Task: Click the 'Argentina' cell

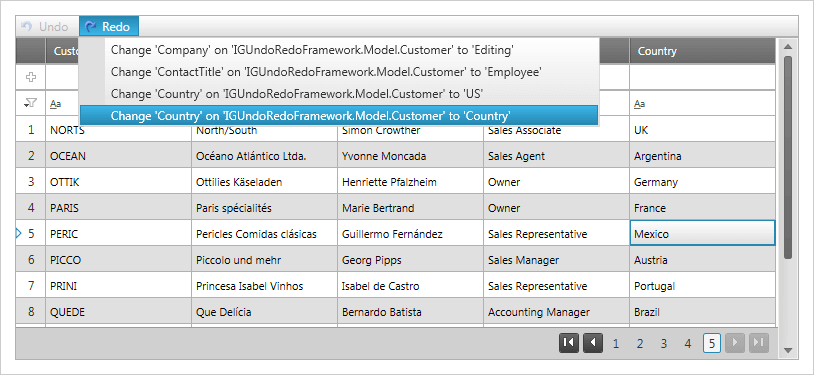Action: pos(702,156)
